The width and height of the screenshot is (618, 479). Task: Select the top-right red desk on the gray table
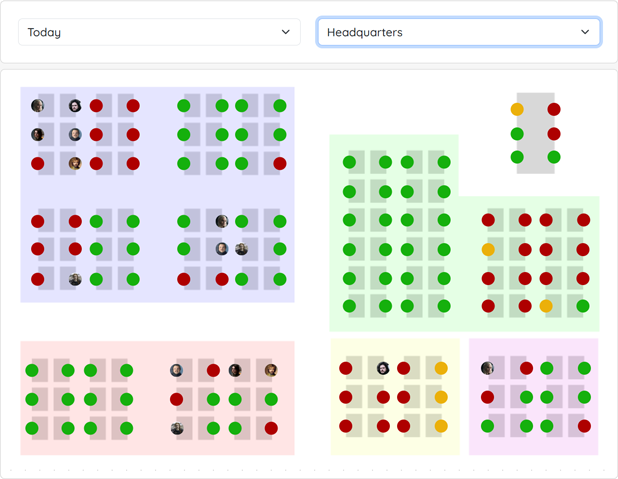coord(554,109)
